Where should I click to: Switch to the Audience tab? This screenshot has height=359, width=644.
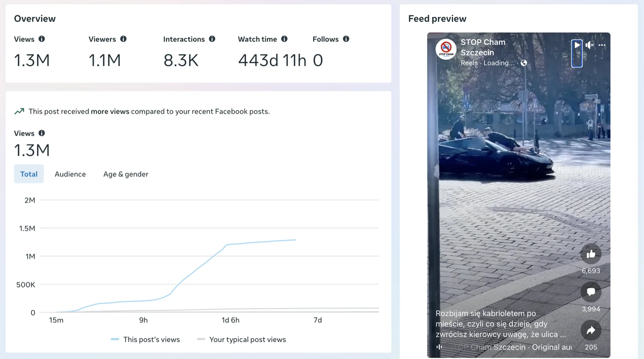tap(70, 174)
